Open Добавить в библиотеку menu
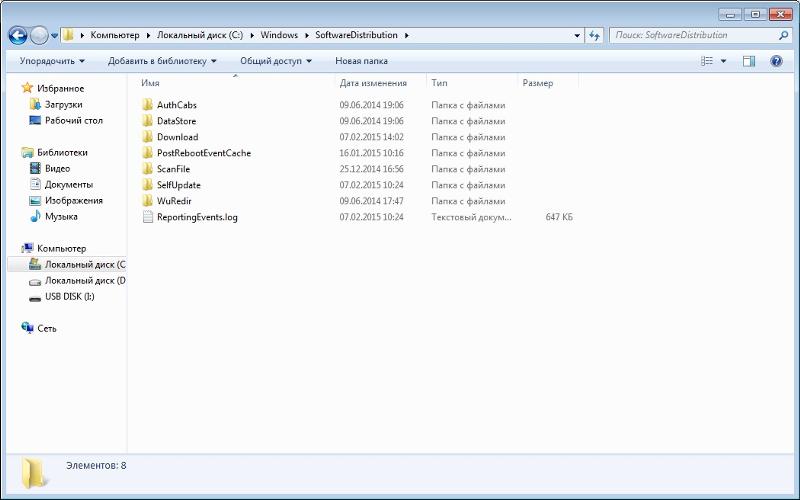This screenshot has height=500, width=800. (162, 61)
